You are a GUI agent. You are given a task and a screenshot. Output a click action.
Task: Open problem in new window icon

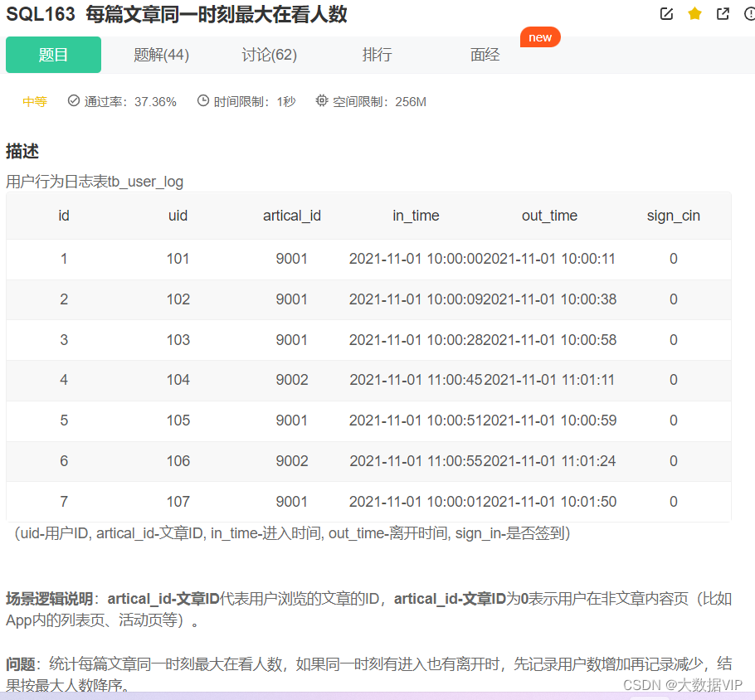[x=723, y=13]
